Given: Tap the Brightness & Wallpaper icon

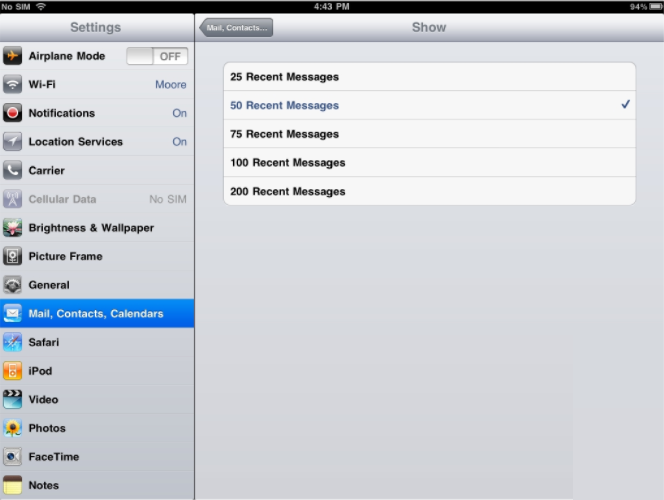Looking at the screenshot, I should (13, 228).
